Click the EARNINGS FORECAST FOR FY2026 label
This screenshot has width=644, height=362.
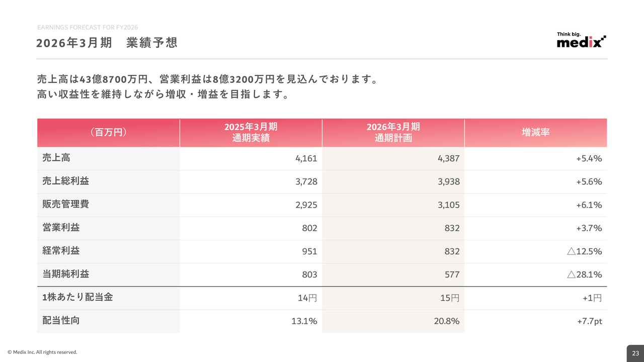pyautogui.click(x=88, y=27)
